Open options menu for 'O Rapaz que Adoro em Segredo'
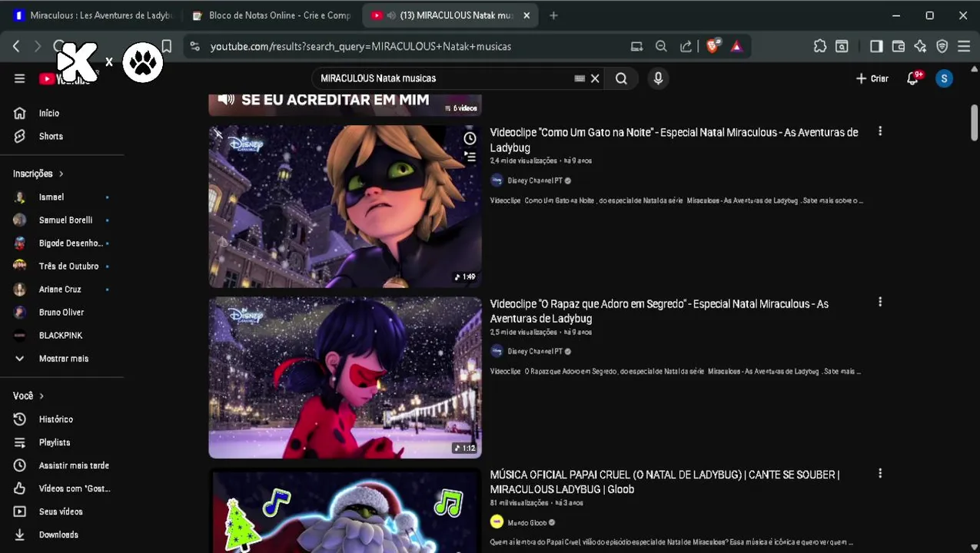 click(880, 303)
